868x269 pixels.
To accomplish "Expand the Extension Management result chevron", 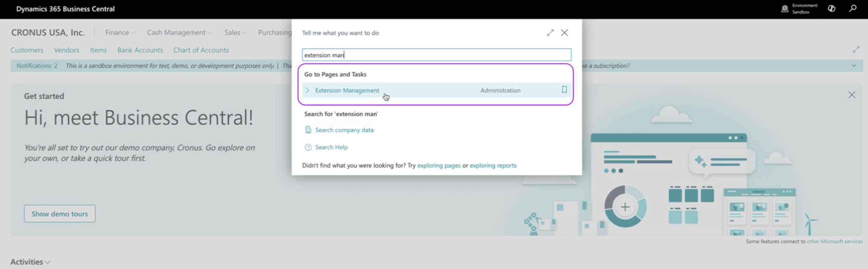I will click(307, 90).
